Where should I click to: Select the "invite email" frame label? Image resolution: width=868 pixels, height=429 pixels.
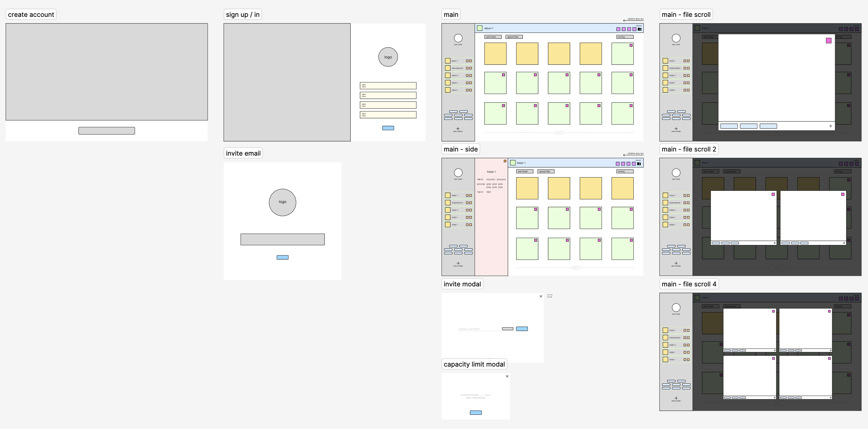[x=243, y=153]
